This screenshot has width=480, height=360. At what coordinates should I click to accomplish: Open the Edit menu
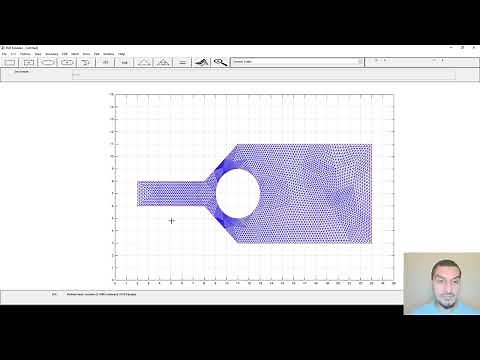[13, 54]
